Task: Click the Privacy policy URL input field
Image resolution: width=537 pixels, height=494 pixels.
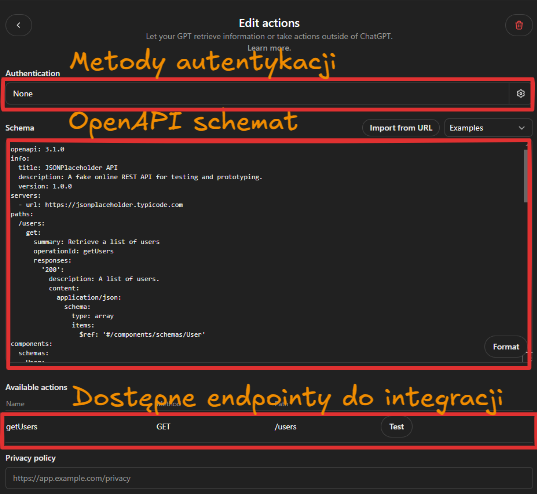Action: pos(268,478)
